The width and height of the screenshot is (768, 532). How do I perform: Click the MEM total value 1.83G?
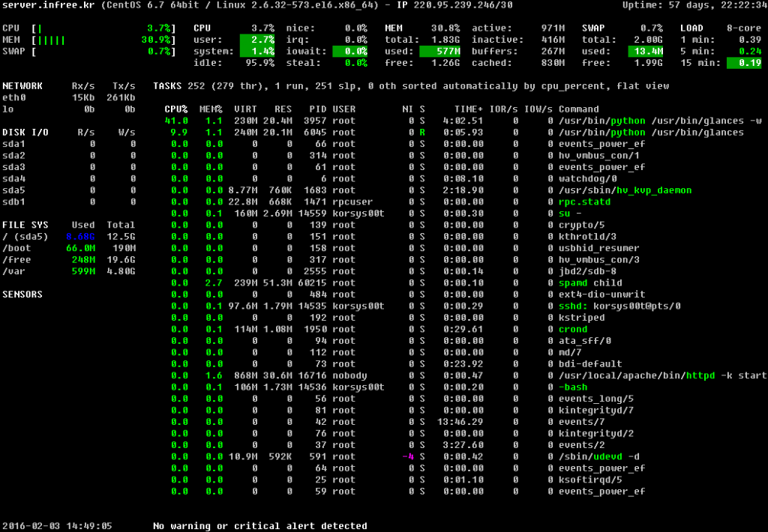(x=445, y=40)
